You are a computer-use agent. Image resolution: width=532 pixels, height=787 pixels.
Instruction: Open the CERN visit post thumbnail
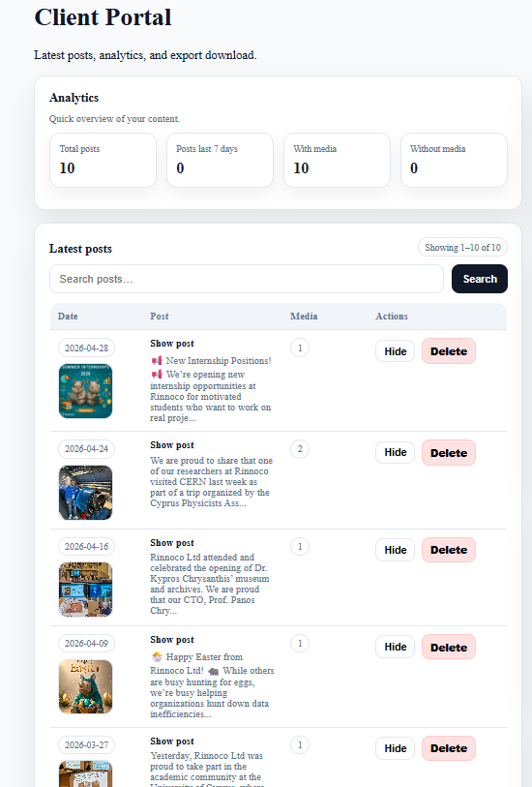click(85, 493)
